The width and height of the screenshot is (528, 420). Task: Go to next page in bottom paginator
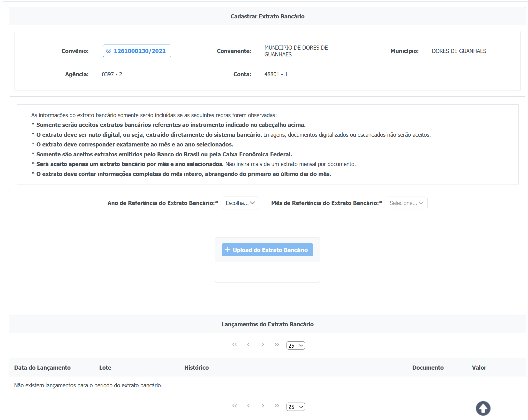(x=263, y=406)
